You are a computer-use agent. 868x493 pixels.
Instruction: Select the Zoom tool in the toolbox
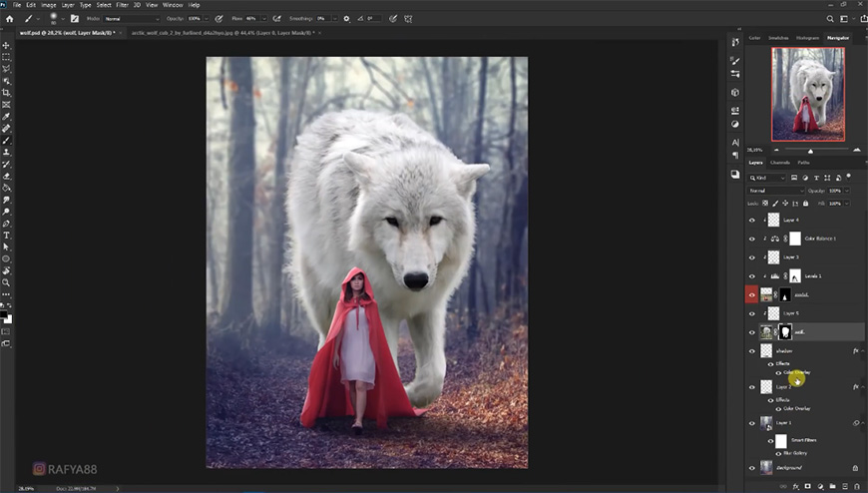(7, 282)
